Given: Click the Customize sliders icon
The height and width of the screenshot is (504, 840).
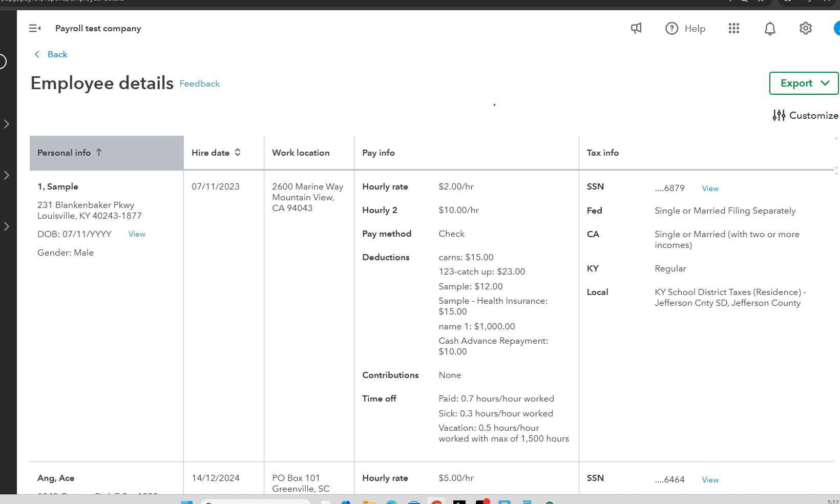Looking at the screenshot, I should pyautogui.click(x=779, y=115).
